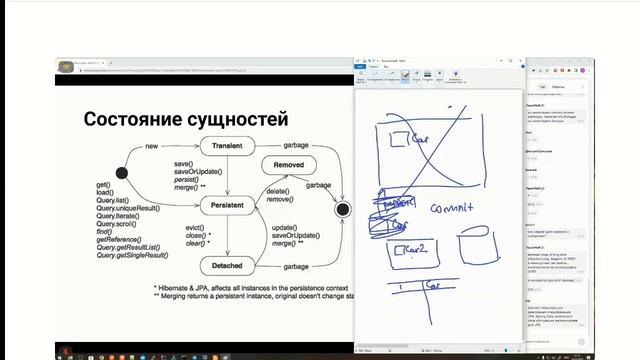Click the saveOrUpdate() label under save()
Screen dimensions: 640x360
198,172
